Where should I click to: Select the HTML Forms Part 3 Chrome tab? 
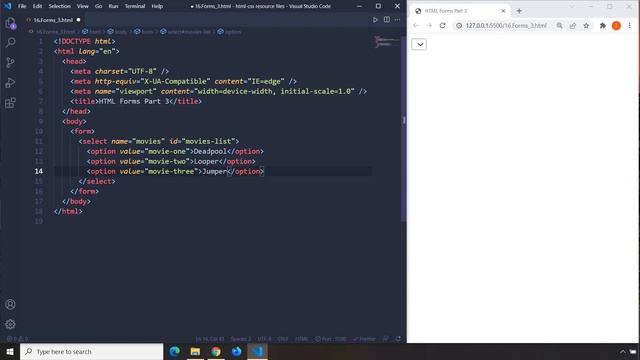(x=459, y=11)
